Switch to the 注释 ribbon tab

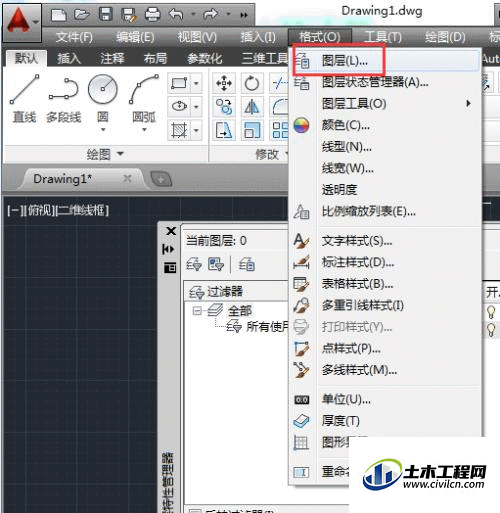coord(112,59)
